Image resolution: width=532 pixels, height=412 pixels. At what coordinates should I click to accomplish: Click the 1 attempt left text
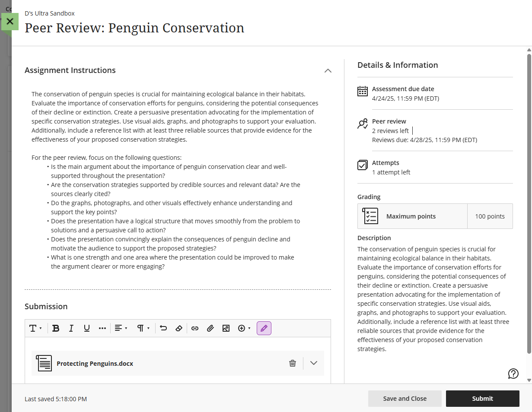391,172
